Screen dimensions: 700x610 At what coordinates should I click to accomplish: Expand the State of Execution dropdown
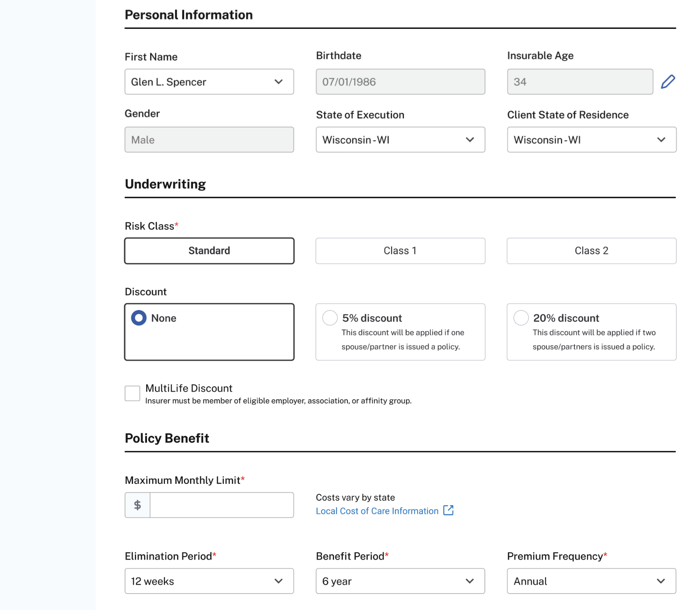click(x=400, y=140)
